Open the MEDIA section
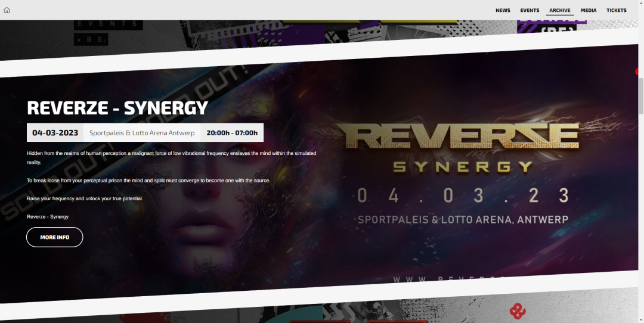644x323 pixels. (588, 10)
